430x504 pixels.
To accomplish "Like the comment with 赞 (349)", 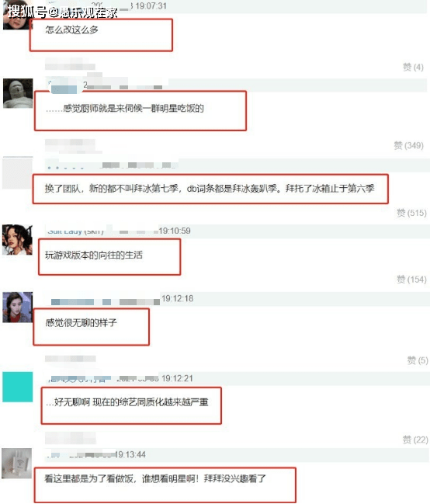I will pyautogui.click(x=408, y=145).
